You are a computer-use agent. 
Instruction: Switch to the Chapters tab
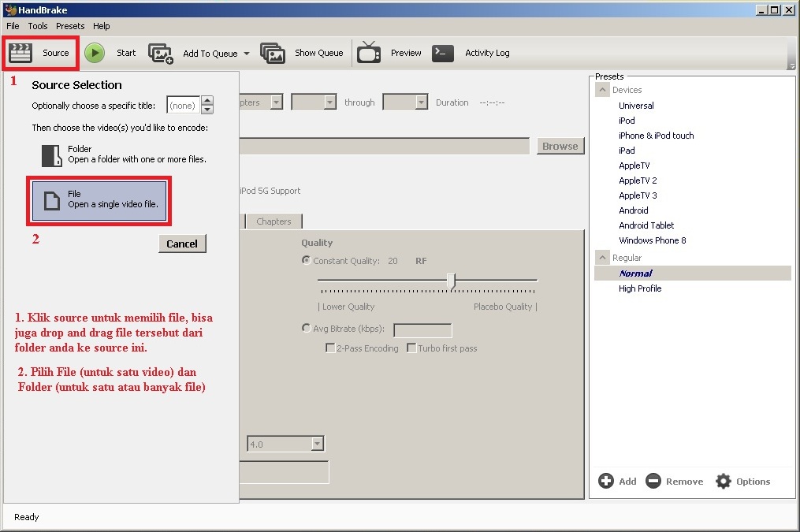(x=273, y=221)
